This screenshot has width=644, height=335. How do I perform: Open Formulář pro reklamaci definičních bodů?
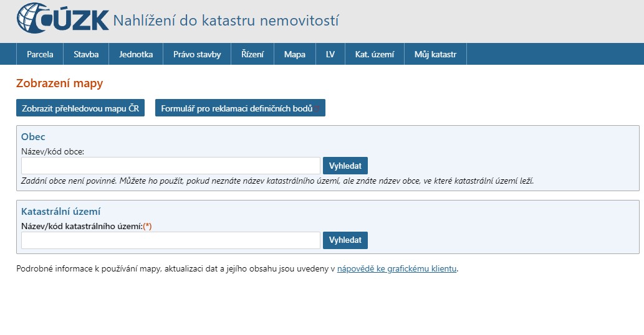click(x=239, y=108)
